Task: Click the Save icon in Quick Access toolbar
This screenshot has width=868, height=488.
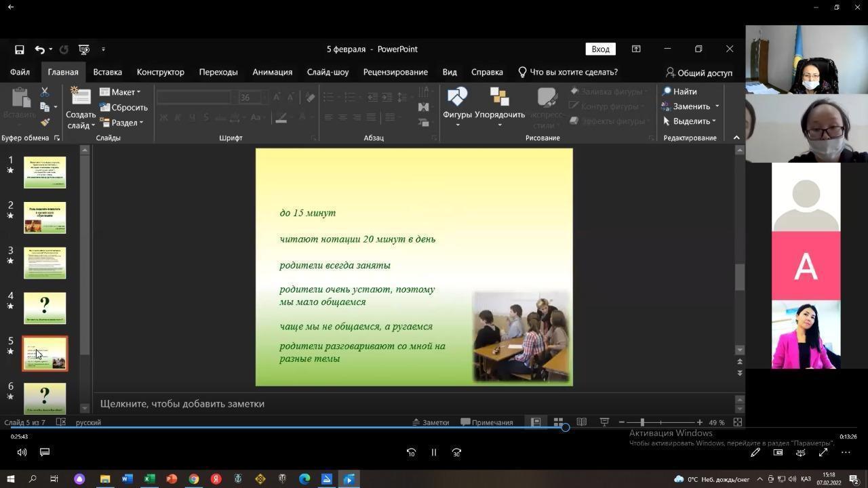Action: click(20, 49)
